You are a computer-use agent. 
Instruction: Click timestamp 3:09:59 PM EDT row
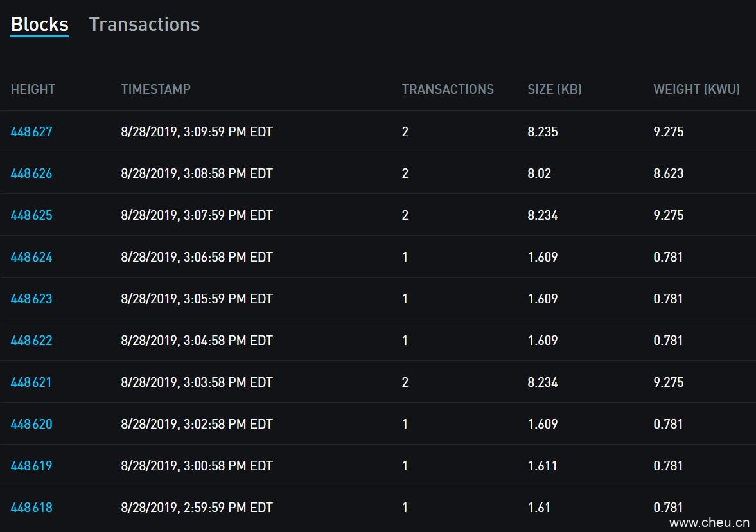(x=197, y=132)
